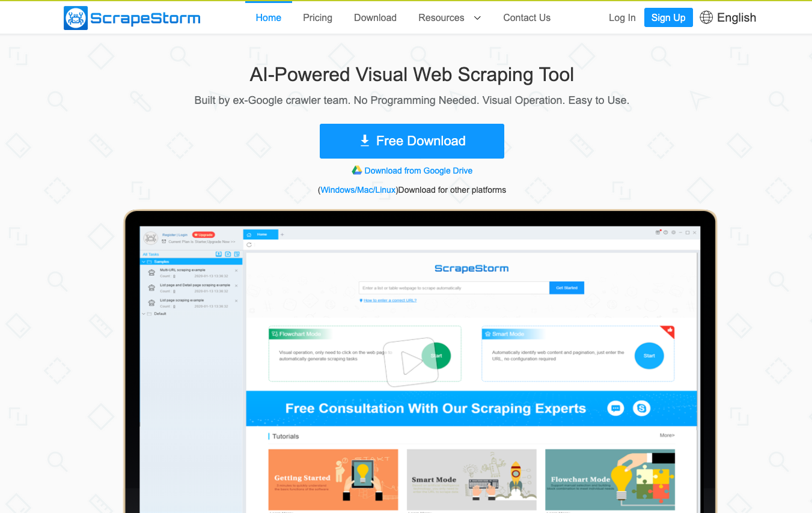Image resolution: width=812 pixels, height=513 pixels.
Task: Open the Smart Mode tutorial thumbnail
Action: pyautogui.click(x=472, y=480)
